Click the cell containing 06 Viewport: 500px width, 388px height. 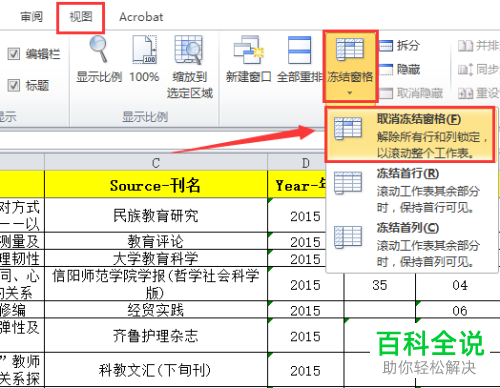[459, 310]
